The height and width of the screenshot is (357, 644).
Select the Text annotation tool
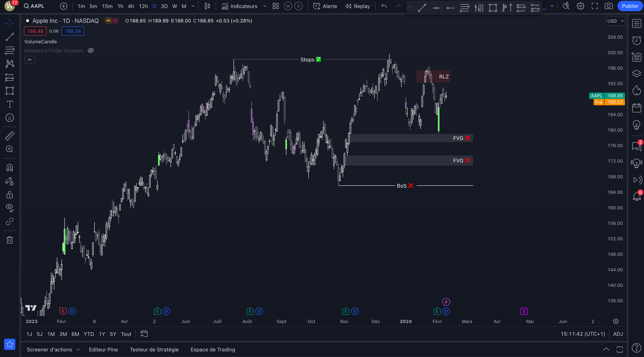point(10,104)
